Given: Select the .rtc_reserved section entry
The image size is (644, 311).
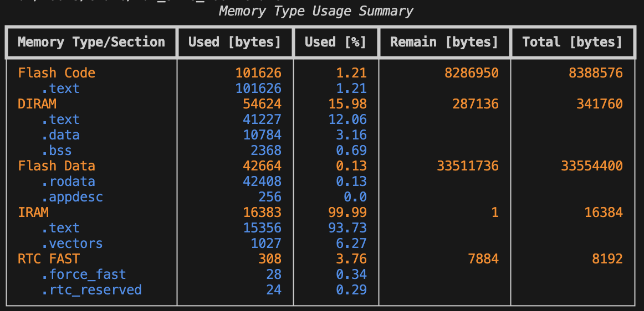Looking at the screenshot, I should pos(91,290).
